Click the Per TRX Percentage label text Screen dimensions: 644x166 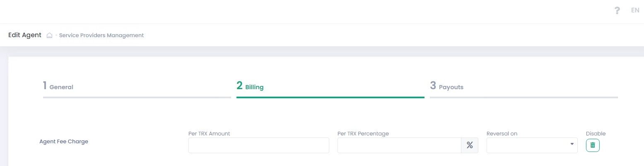[363, 133]
